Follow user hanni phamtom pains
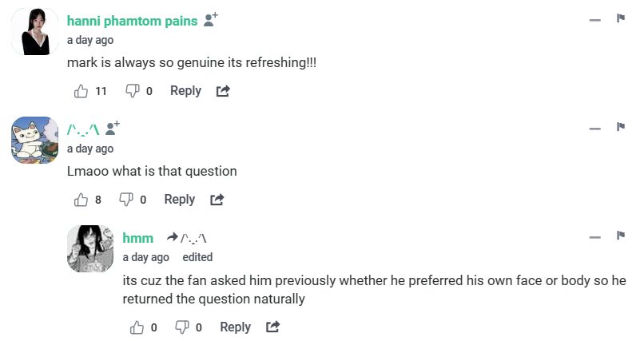The image size is (644, 341). 211,20
